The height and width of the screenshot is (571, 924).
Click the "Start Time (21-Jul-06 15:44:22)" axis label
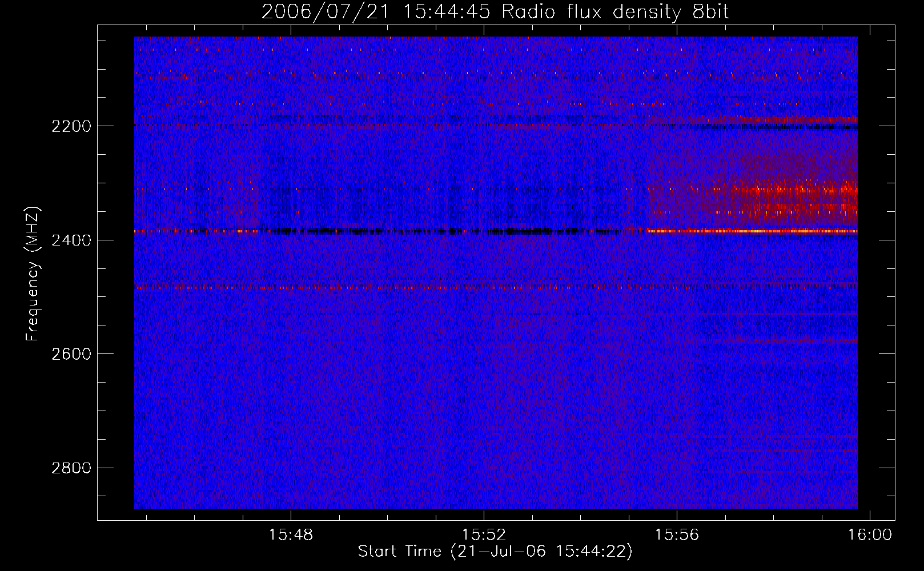496,552
